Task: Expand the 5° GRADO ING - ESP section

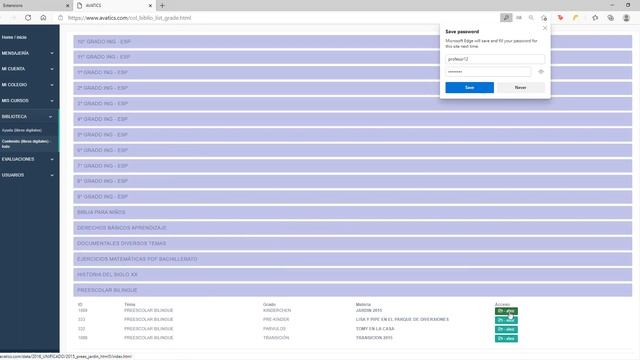Action: (x=353, y=135)
